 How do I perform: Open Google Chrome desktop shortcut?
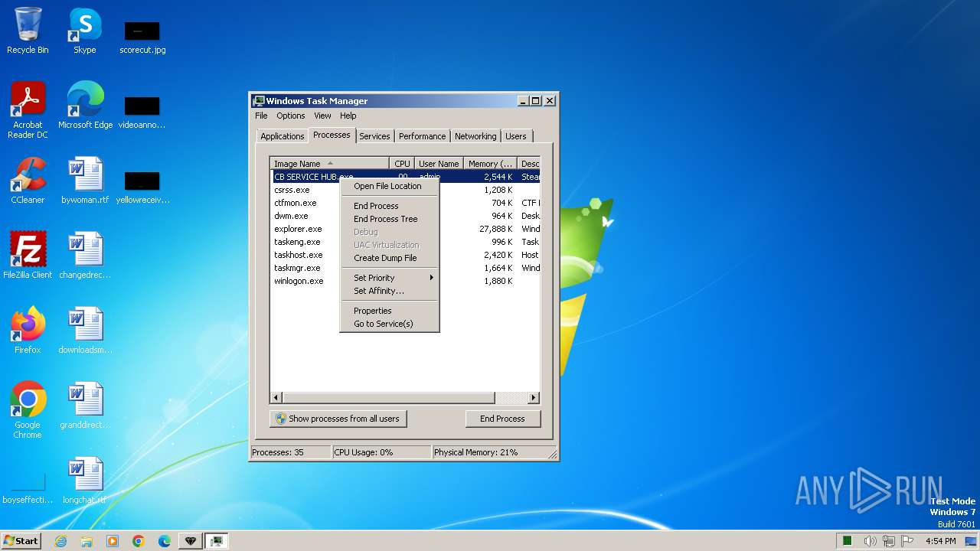[28, 409]
